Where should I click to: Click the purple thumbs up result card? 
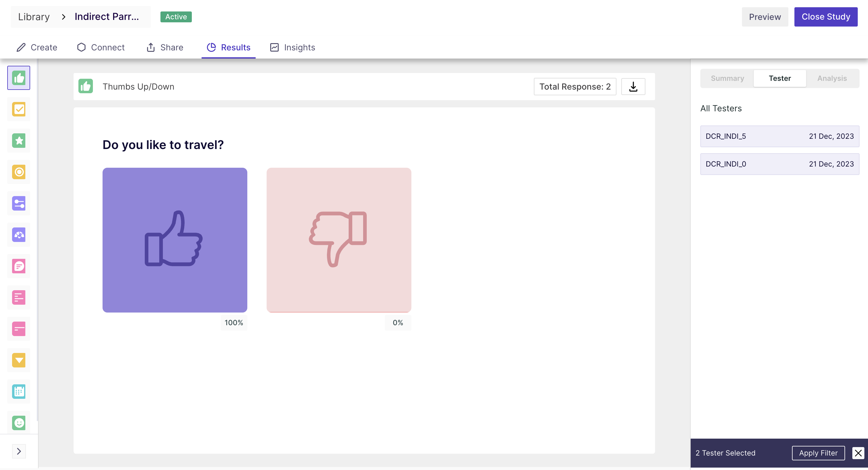click(175, 240)
